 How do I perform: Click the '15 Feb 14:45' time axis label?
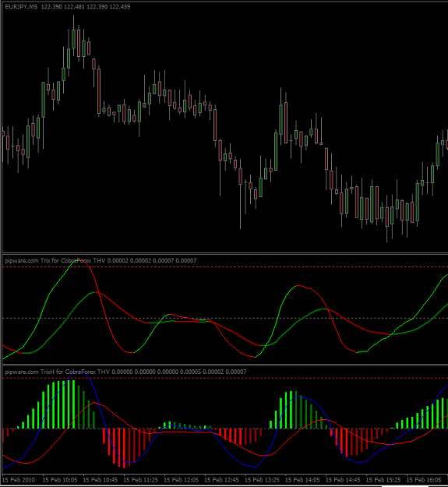[x=343, y=480]
